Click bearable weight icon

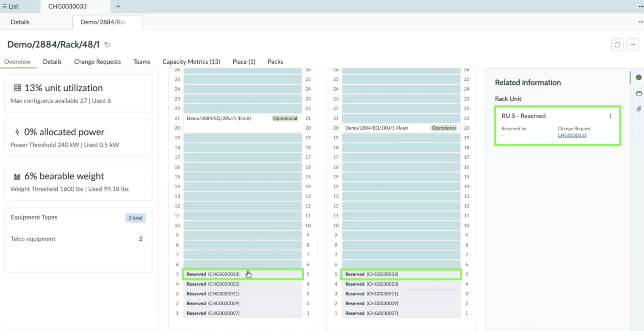(x=17, y=176)
